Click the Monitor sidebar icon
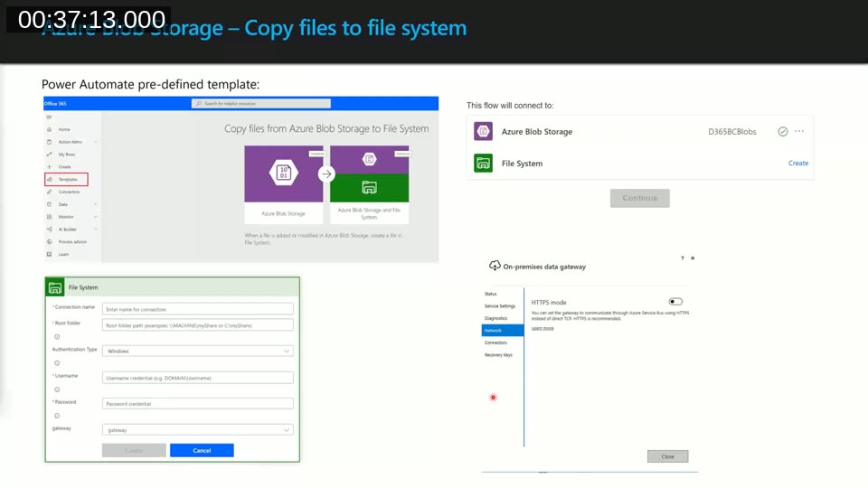This screenshot has height=488, width=868. coord(49,217)
